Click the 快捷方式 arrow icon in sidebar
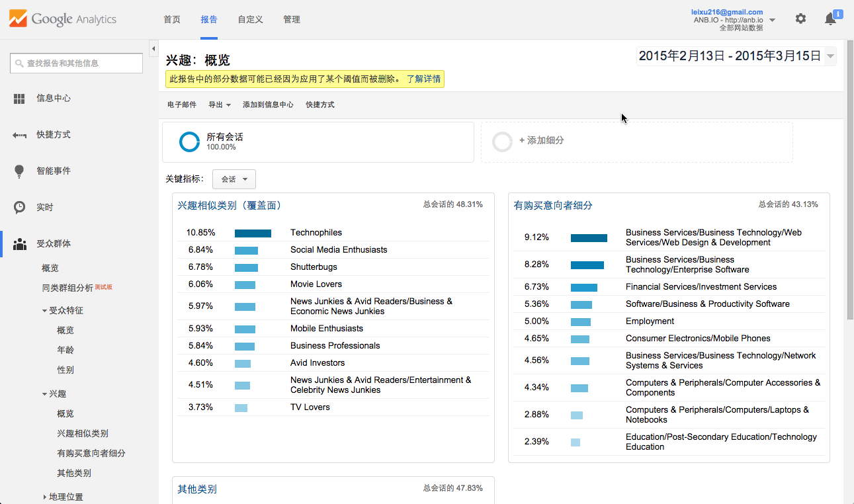The image size is (854, 504). pyautogui.click(x=20, y=135)
